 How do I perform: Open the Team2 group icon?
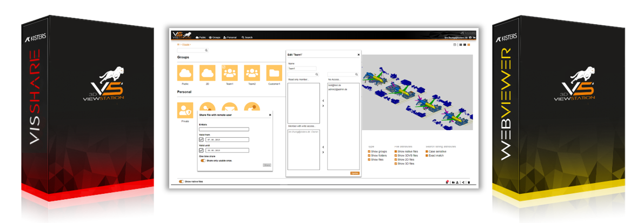[252, 73]
